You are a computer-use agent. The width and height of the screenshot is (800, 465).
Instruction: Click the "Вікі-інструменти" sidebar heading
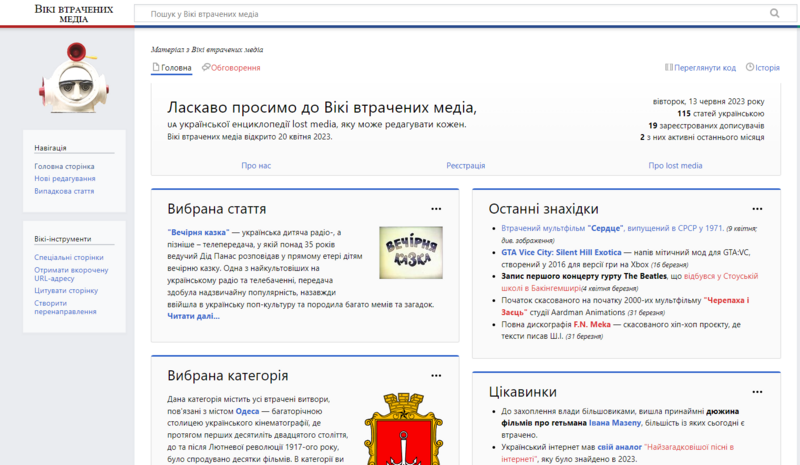63,239
